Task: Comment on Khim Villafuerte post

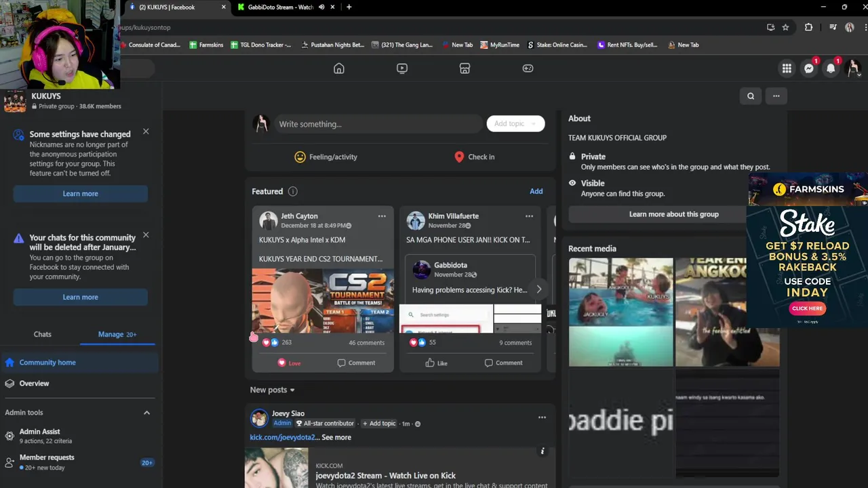Action: coord(503,363)
